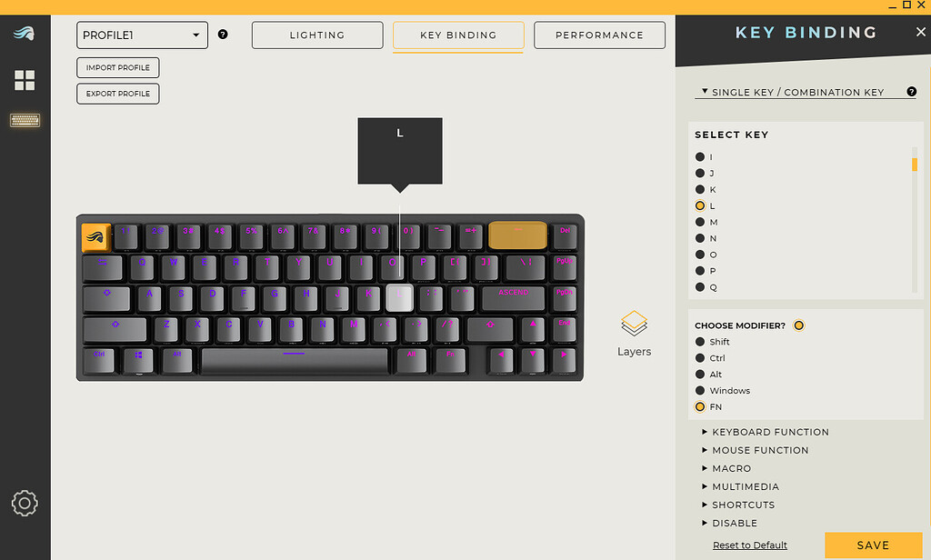This screenshot has height=560, width=931.
Task: Select the orange Glorious logo key on keyboard
Action: click(x=95, y=237)
